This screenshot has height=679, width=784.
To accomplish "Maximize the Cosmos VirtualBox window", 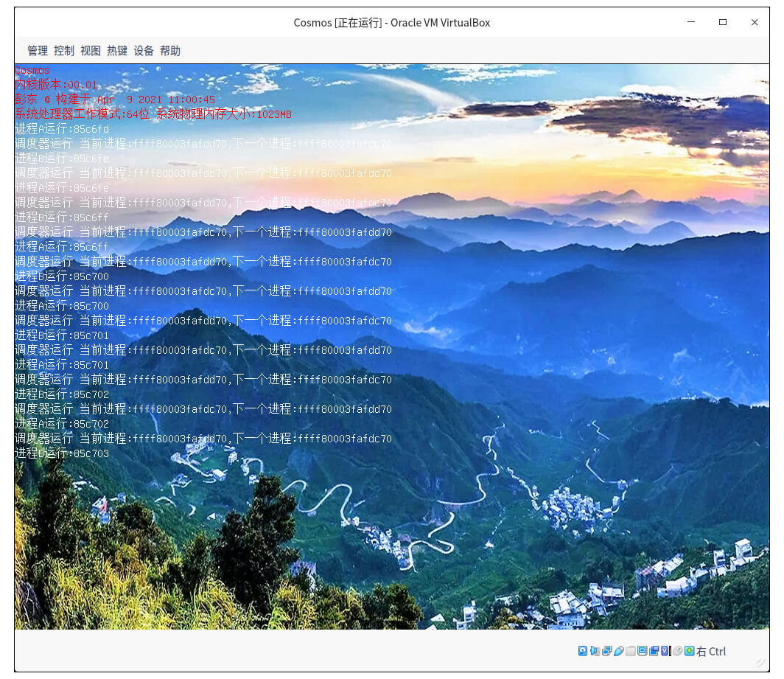I will pos(723,22).
